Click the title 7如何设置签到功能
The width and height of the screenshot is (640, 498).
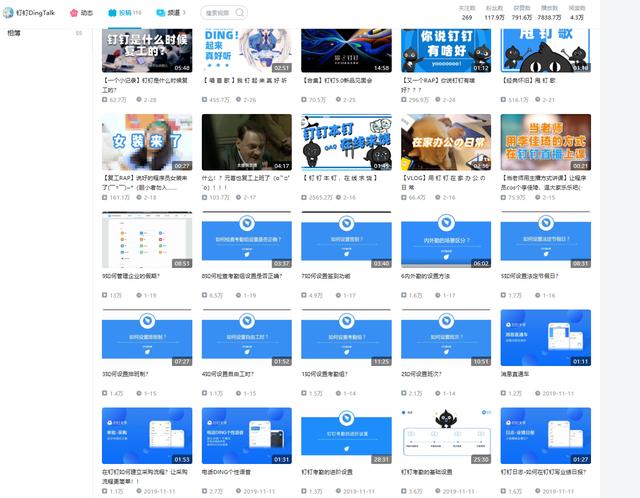point(326,276)
